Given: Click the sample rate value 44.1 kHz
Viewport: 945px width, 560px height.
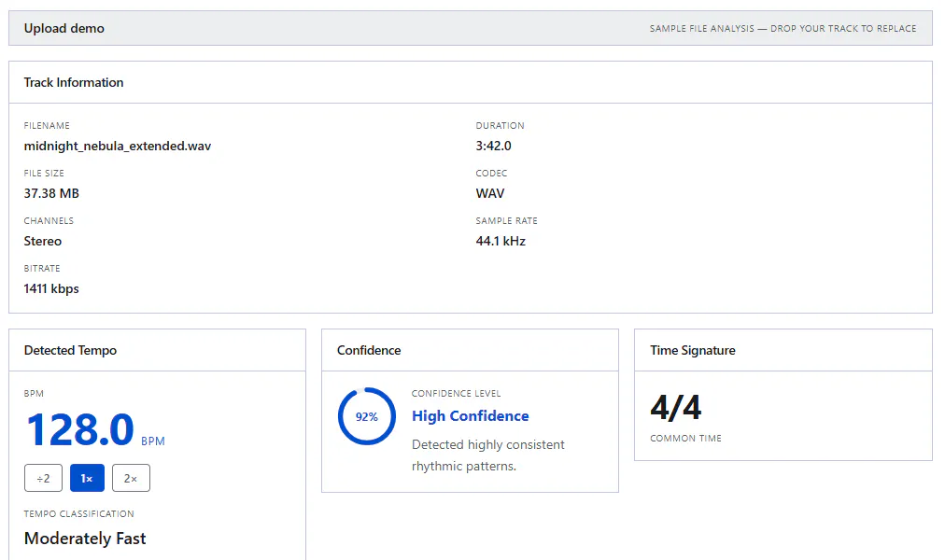Looking at the screenshot, I should pyautogui.click(x=501, y=241).
